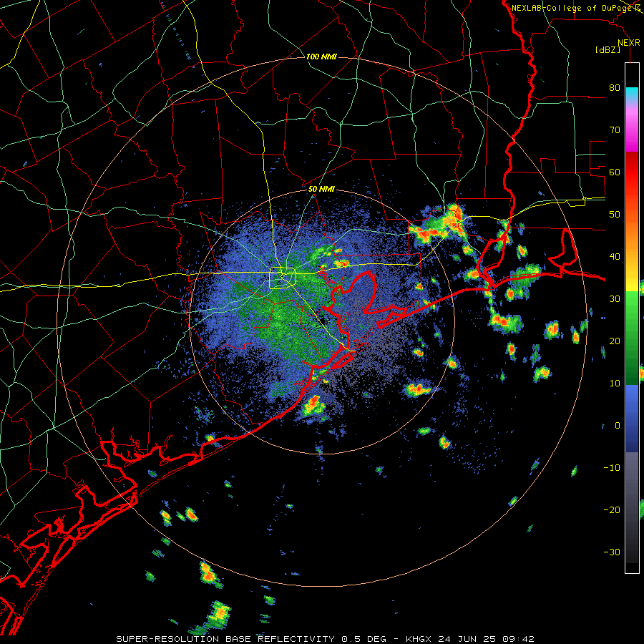Select the "80" value on dBZ scale
The width and height of the screenshot is (644, 644).
coord(615,87)
